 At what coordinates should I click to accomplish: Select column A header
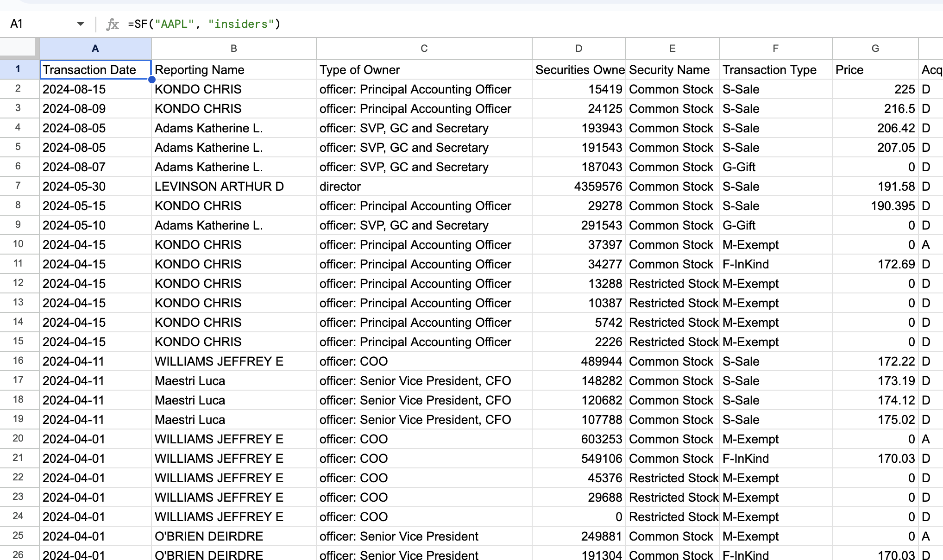[95, 48]
